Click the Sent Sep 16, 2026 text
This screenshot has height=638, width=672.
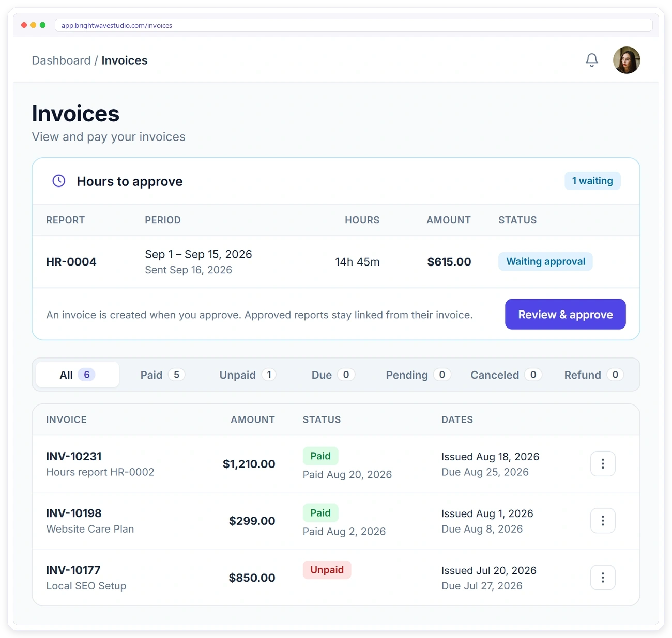click(188, 270)
